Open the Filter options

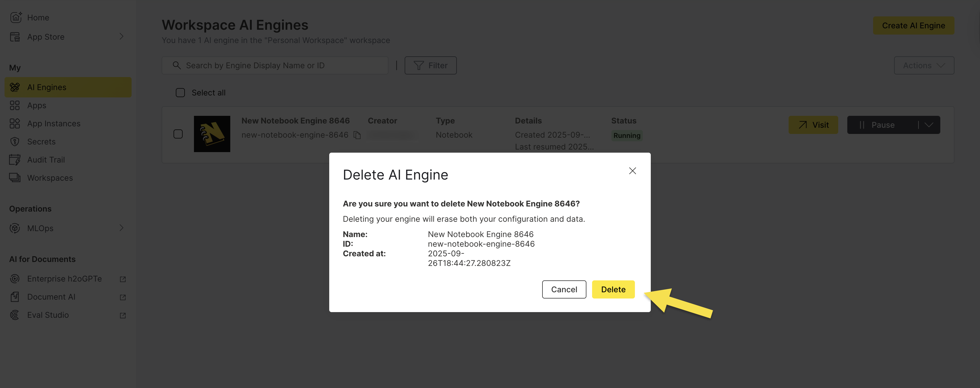pos(430,65)
